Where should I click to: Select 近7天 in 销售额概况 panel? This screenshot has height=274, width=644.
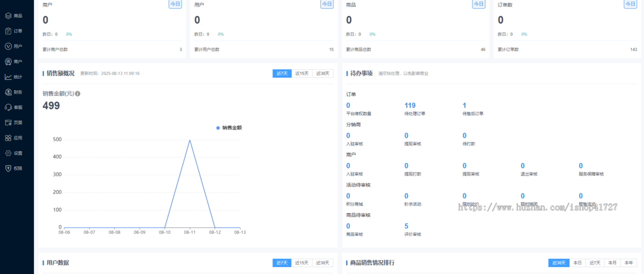282,74
